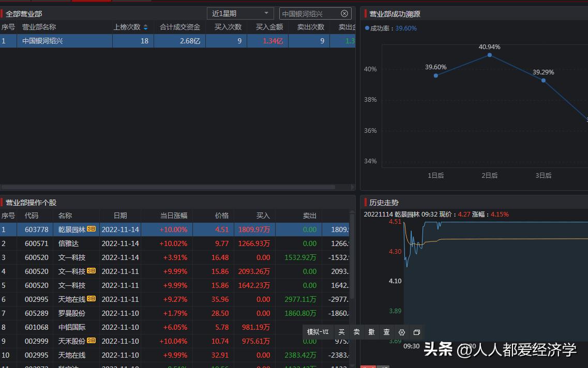Open the 模拟-UI simulation panel
The height and width of the screenshot is (368, 588).
(318, 332)
